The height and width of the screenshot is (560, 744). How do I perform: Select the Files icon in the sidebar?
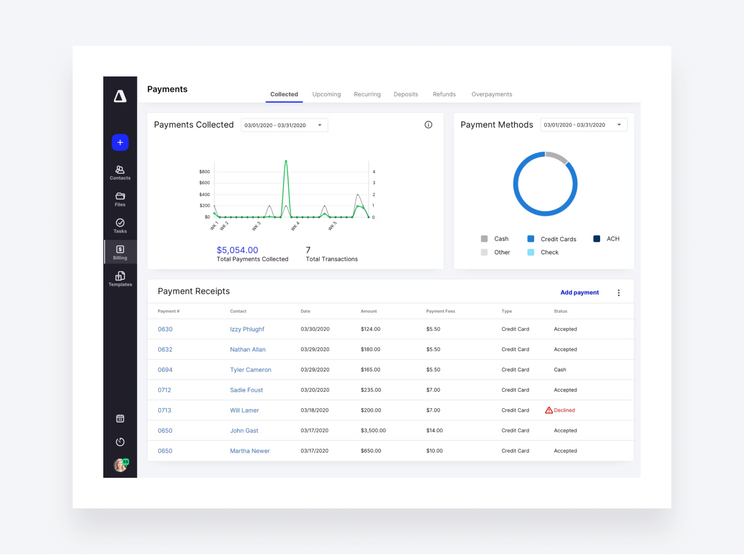point(120,199)
